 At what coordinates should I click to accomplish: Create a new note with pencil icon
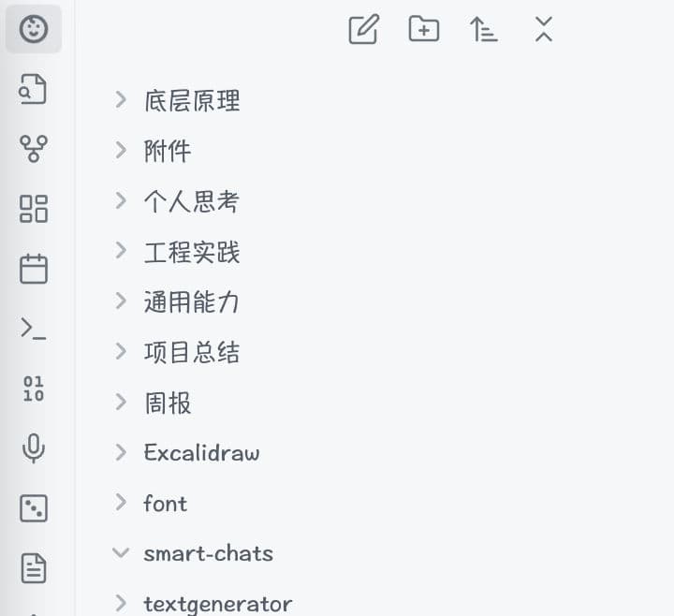(x=363, y=29)
